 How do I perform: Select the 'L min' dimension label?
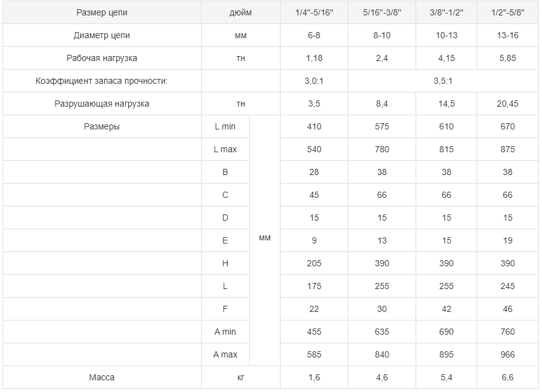point(225,126)
